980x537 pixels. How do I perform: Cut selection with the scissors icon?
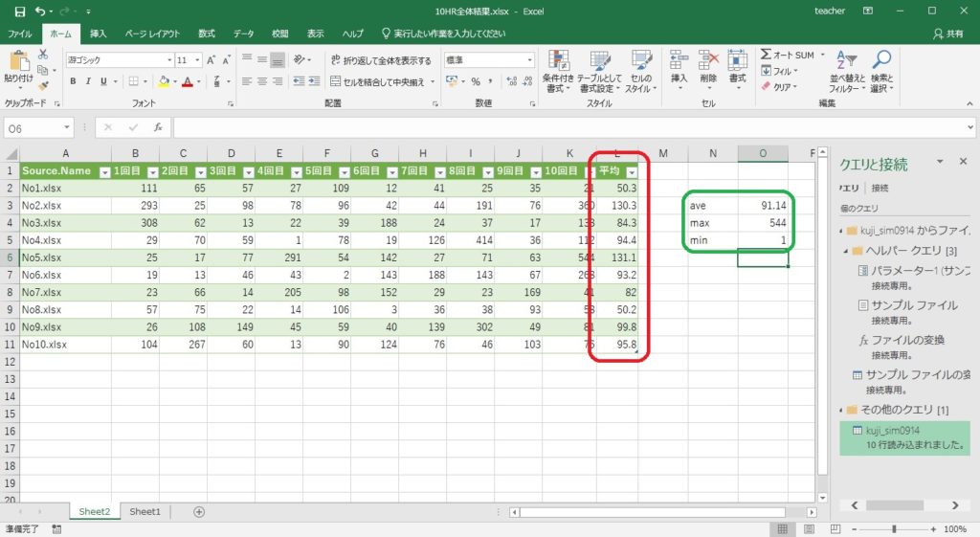tap(43, 55)
